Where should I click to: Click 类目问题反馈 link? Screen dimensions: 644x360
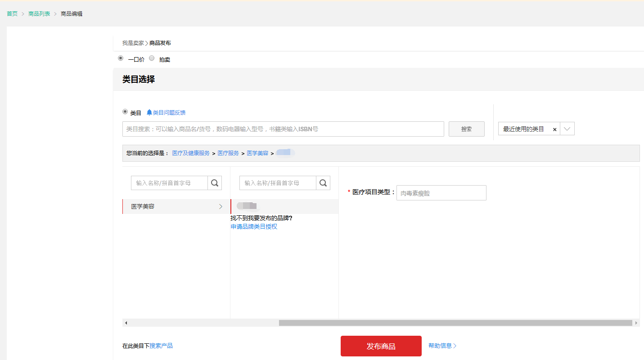(169, 113)
